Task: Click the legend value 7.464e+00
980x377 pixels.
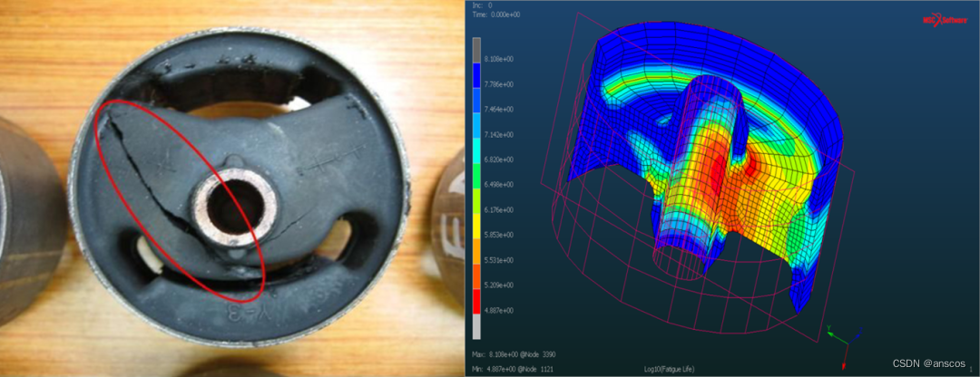Action: click(500, 110)
